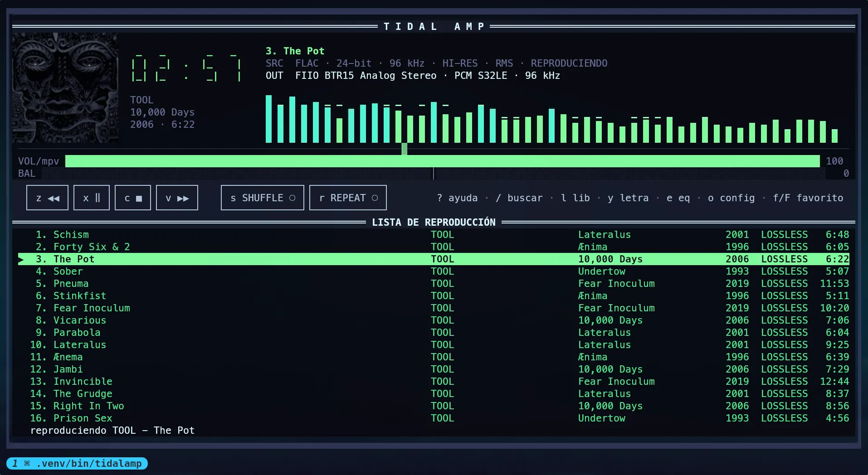Skip to next track with v button

click(x=177, y=198)
